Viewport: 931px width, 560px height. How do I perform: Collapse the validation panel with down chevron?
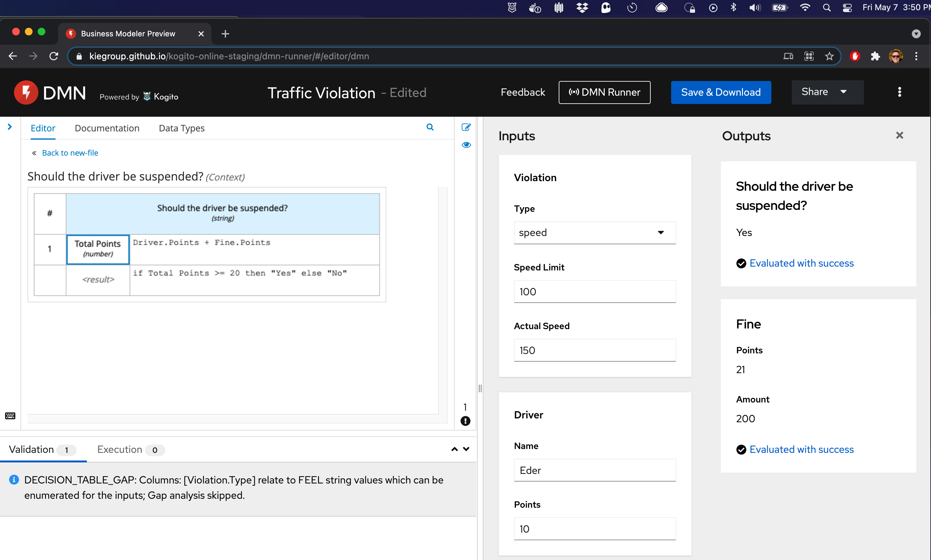466,449
